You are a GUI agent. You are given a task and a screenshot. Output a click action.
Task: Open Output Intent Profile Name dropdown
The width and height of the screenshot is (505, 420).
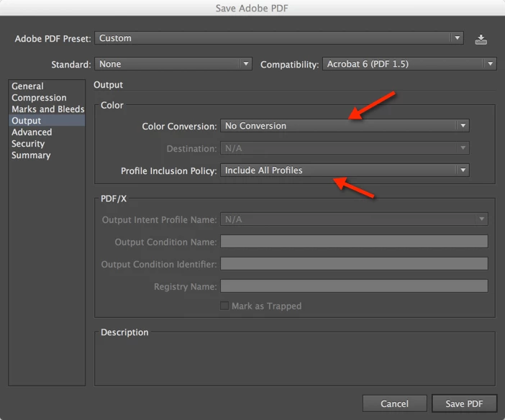coord(354,219)
